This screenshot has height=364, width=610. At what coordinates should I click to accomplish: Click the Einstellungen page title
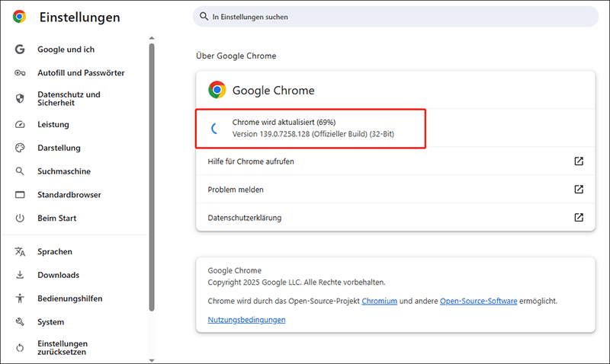80,17
